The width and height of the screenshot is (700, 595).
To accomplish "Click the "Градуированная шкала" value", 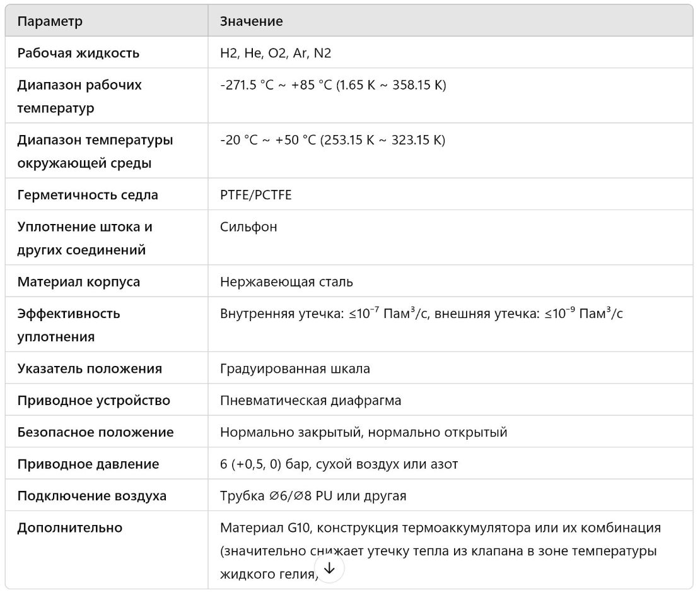I will 295,368.
